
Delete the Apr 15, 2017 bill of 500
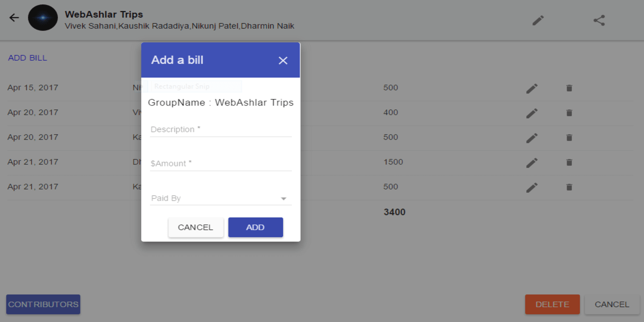(569, 88)
